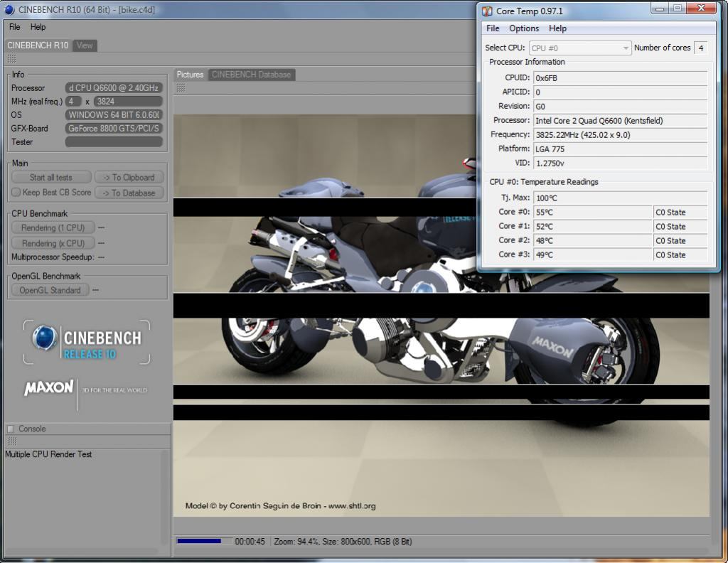Minimize the Core Temp window

659,8
